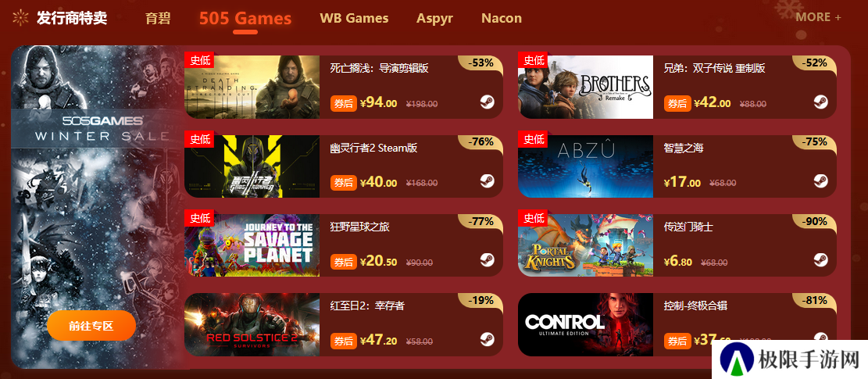868x379 pixels.
Task: Click the 前往专区 orange button
Action: (91, 325)
